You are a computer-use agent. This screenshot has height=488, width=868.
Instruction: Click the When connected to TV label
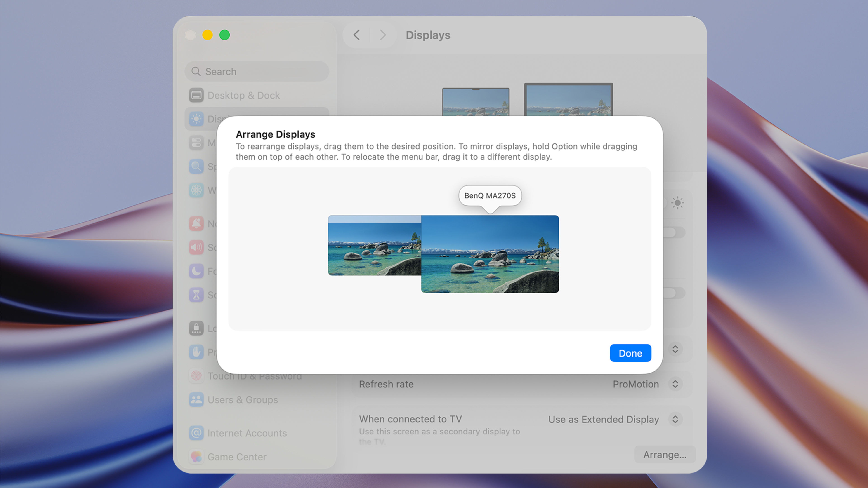tap(410, 419)
